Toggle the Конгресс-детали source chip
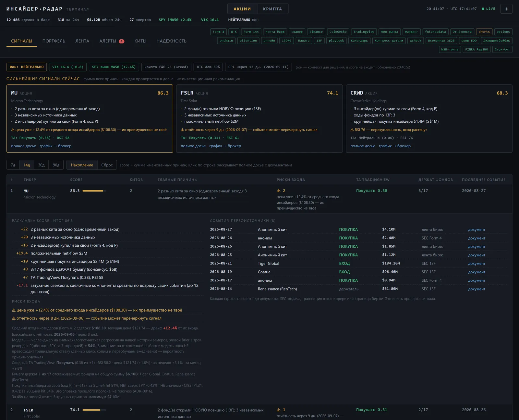This screenshot has height=420, width=519. (x=389, y=41)
